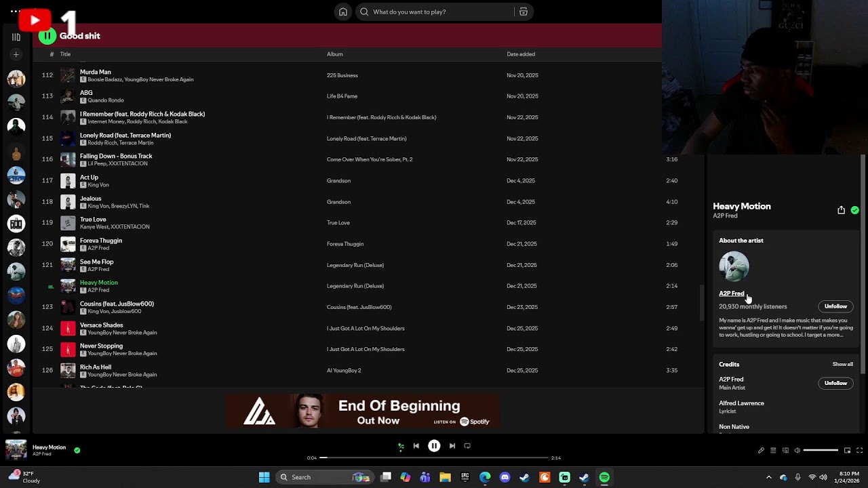Screen dimensions: 868x488
Task: Open the 225 Business album link
Action: tap(342, 75)
